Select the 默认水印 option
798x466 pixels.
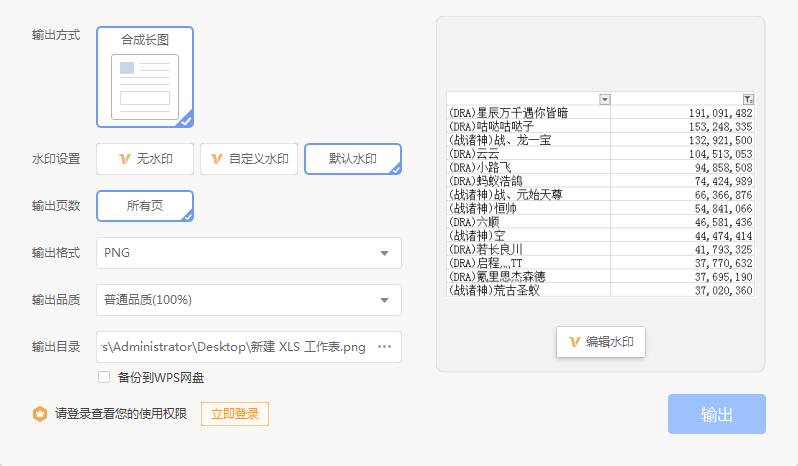(353, 159)
